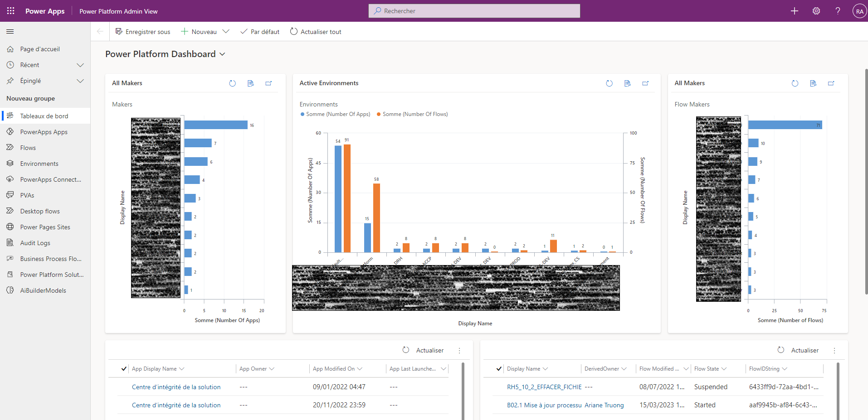Open Desktop flows in sidebar
Viewport: 868px width, 420px height.
(x=45, y=211)
